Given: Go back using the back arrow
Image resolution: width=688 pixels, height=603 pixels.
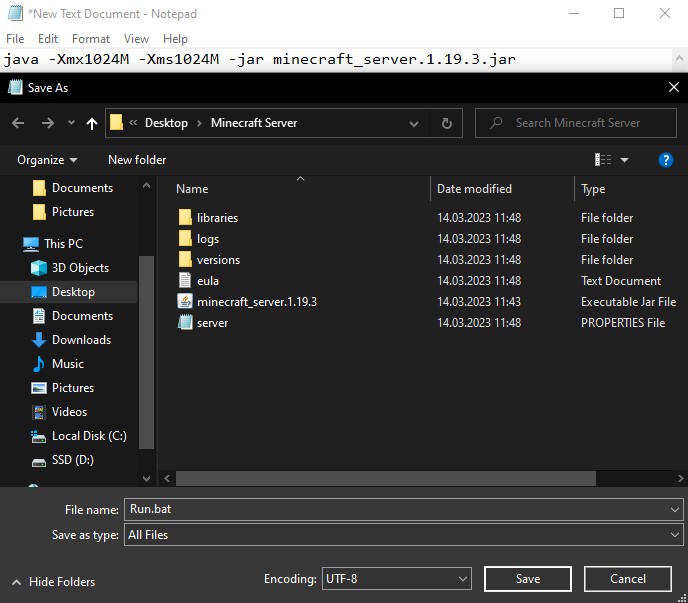Looking at the screenshot, I should coord(18,123).
